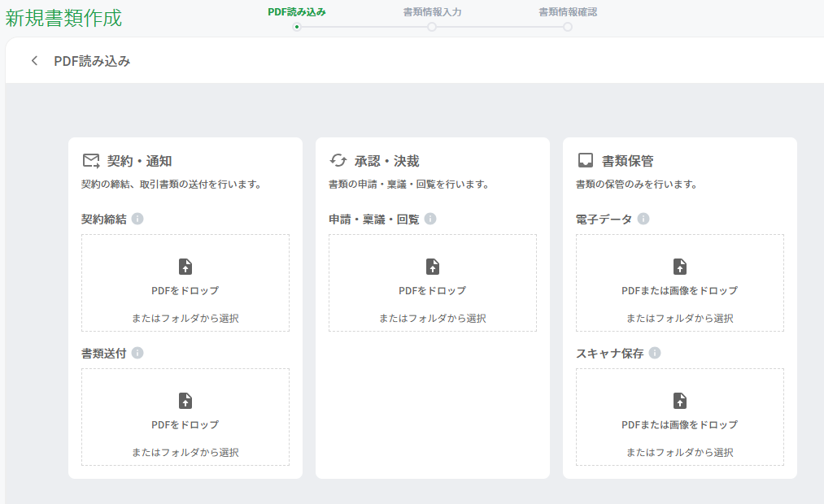Click the 申請・稟議・回覧 section label
The image size is (824, 504).
[x=374, y=219]
